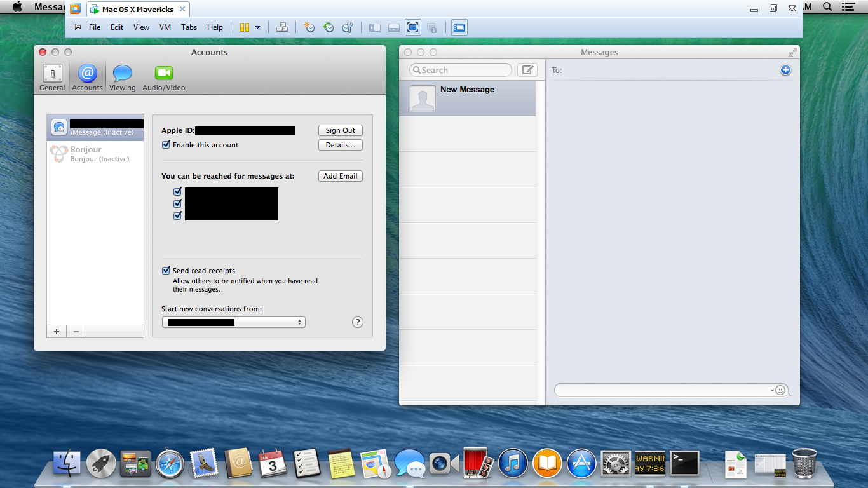868x488 pixels.
Task: Open the VMware Tabs menu
Action: [x=189, y=27]
